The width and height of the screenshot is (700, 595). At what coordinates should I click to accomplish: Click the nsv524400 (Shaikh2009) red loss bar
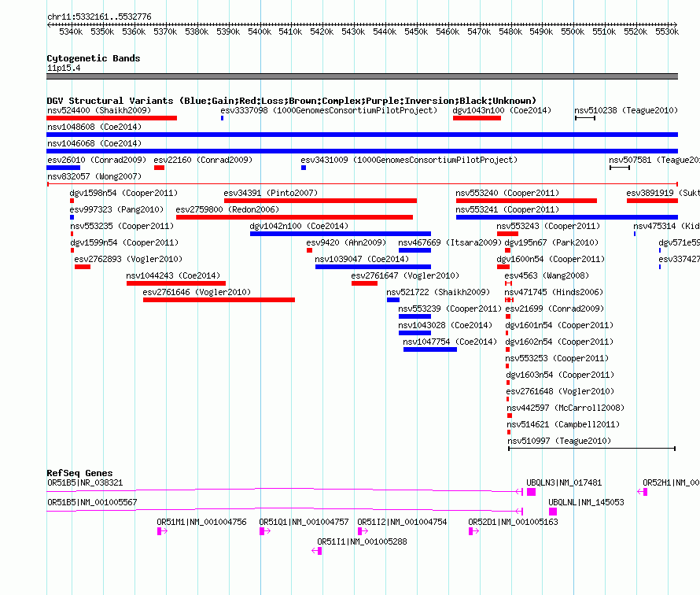[112, 118]
